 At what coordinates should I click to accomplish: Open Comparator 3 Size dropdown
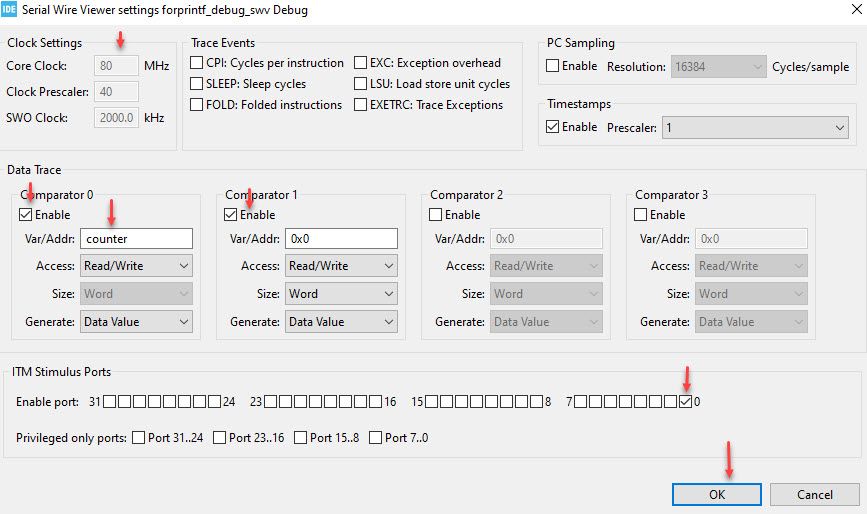[751, 294]
